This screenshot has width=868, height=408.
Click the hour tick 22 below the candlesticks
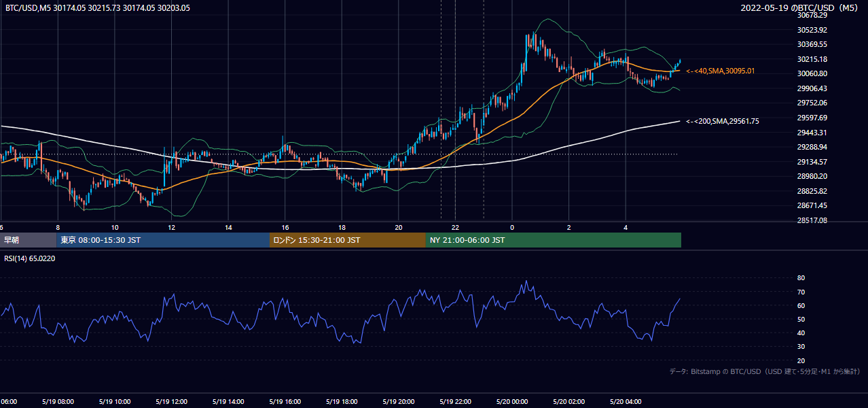pyautogui.click(x=455, y=227)
